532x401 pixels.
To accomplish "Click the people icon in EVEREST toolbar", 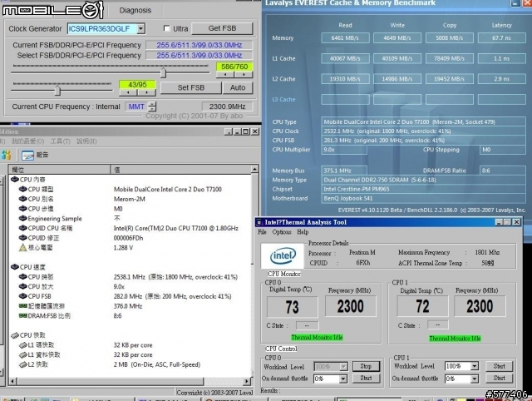I will (6, 156).
